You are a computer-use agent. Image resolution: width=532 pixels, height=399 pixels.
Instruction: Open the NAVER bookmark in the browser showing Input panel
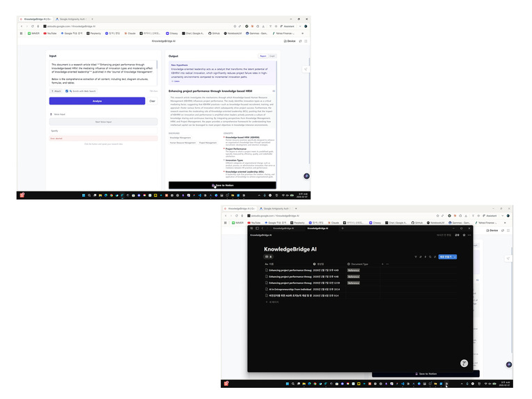[x=33, y=33]
